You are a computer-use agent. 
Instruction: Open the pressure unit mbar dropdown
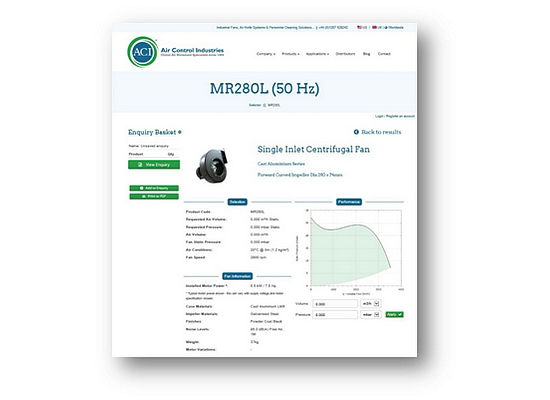click(x=371, y=314)
